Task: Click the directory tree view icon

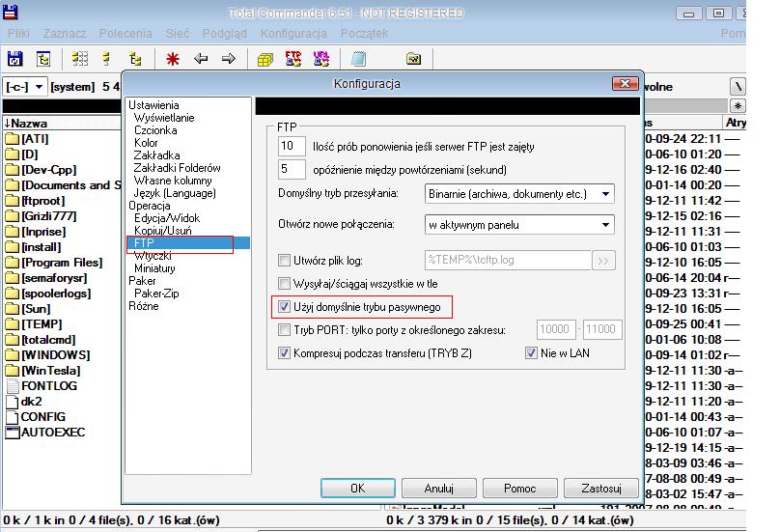Action: 135,59
